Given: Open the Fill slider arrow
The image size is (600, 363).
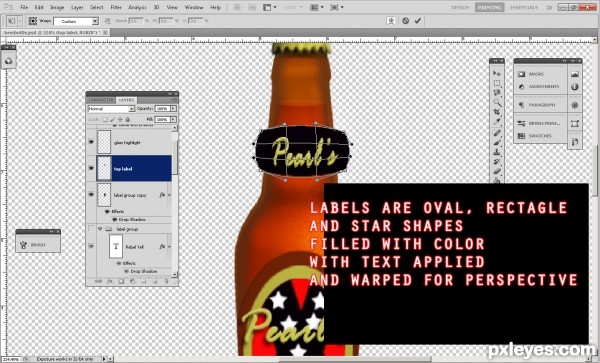Looking at the screenshot, I should click(173, 120).
